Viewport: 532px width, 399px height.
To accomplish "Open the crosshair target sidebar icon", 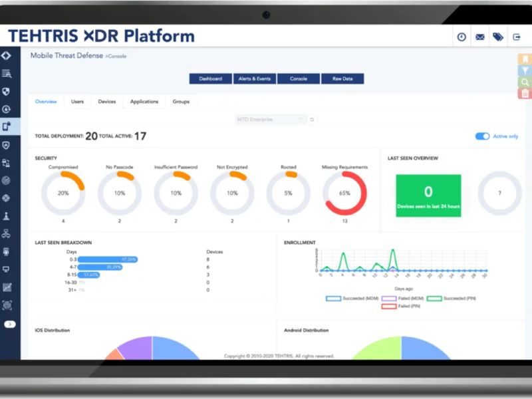I will (6, 198).
